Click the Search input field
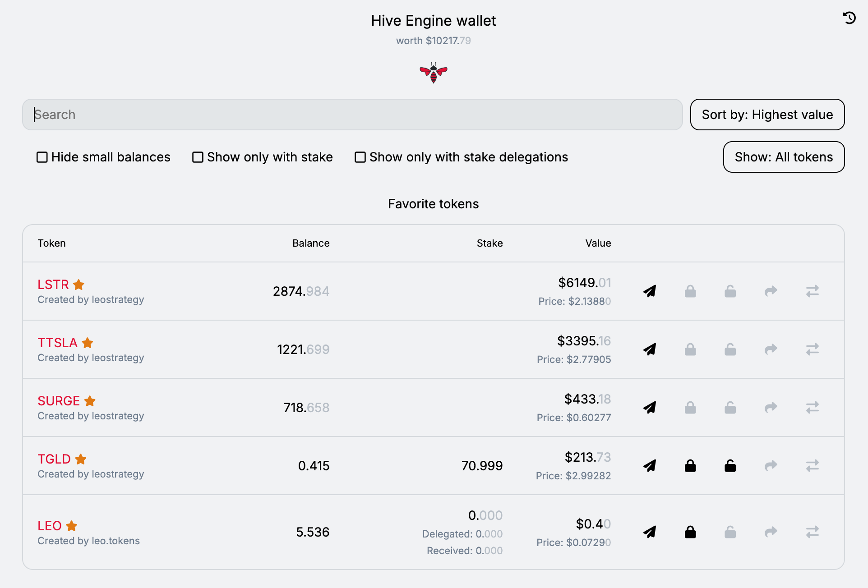This screenshot has width=868, height=588. pyautogui.click(x=352, y=115)
